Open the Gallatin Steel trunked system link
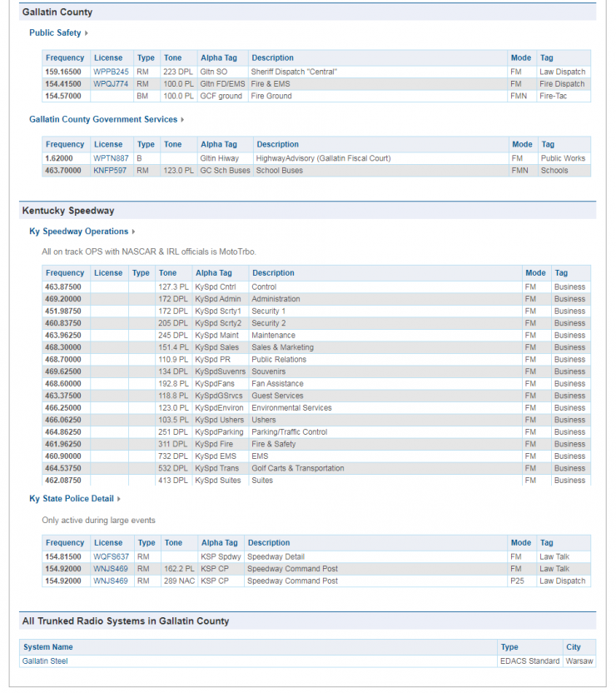This screenshot has width=616, height=693. [45, 661]
